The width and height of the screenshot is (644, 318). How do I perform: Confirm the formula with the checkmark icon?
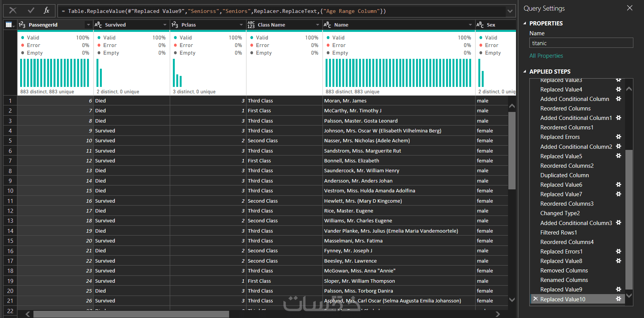click(31, 11)
